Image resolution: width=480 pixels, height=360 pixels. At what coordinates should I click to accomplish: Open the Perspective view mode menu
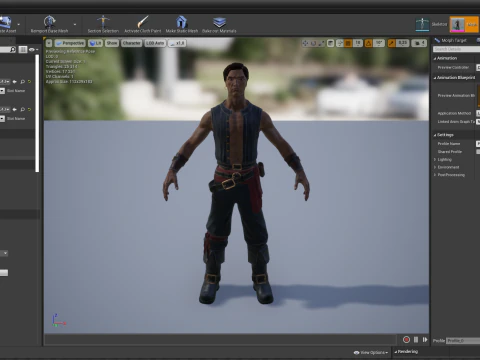pos(70,43)
